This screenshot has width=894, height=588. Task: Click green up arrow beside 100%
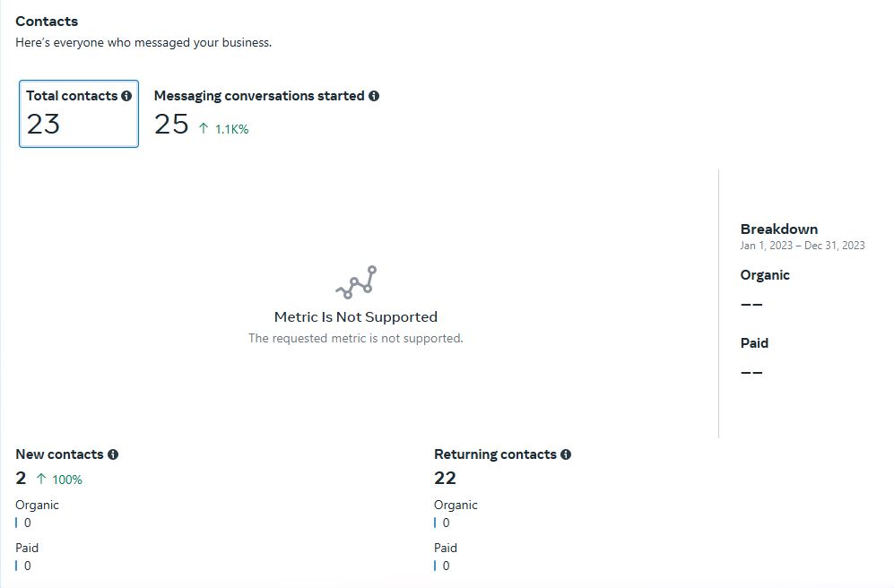tap(41, 479)
